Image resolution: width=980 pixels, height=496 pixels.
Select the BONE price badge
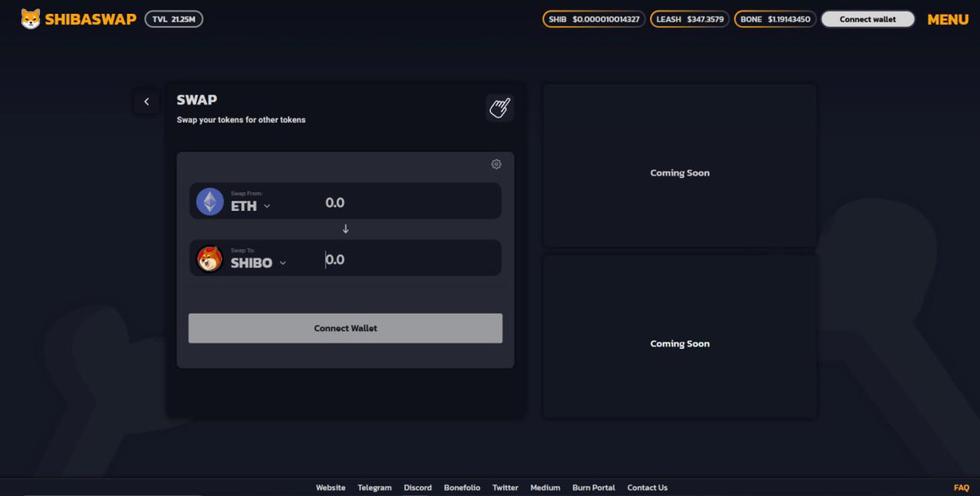(x=775, y=19)
